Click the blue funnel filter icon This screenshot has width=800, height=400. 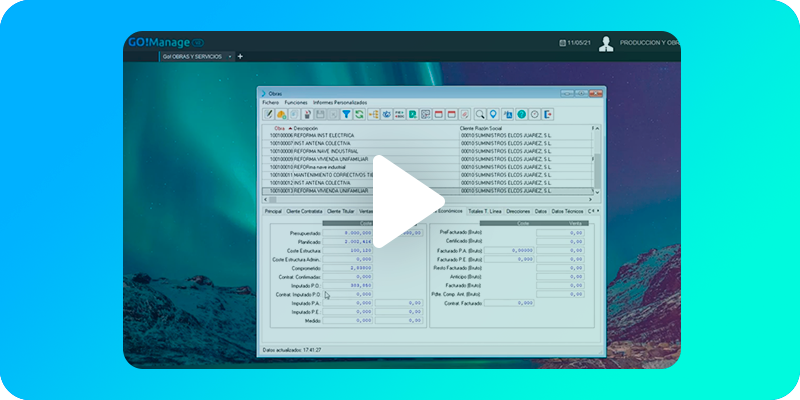click(x=346, y=114)
